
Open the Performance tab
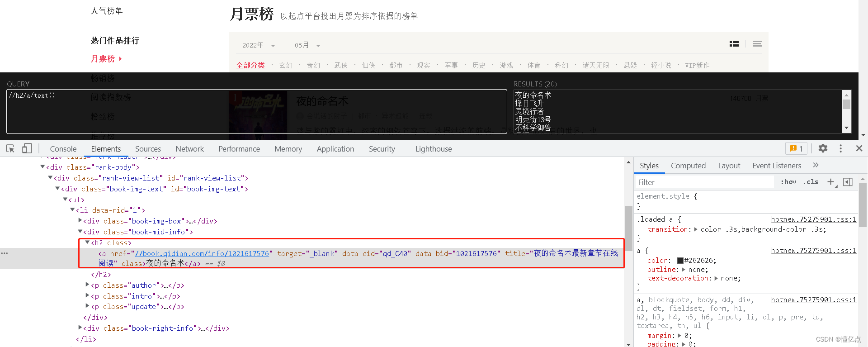pos(239,149)
